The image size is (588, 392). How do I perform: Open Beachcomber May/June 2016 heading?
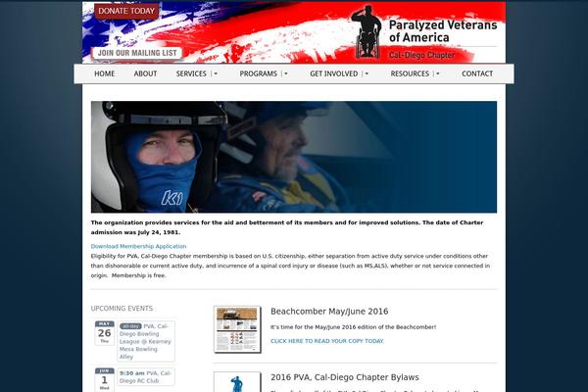329,312
